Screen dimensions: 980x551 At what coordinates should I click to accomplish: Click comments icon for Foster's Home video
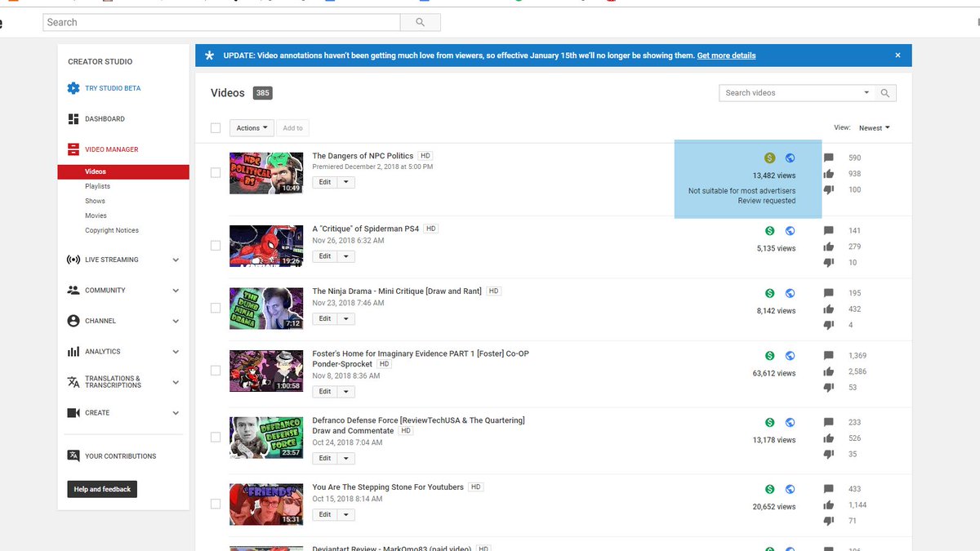(x=829, y=356)
